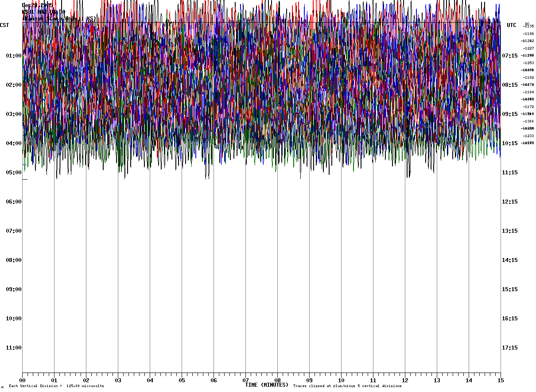
Task: Click the 14:15 UTC label
Action: click(x=510, y=260)
